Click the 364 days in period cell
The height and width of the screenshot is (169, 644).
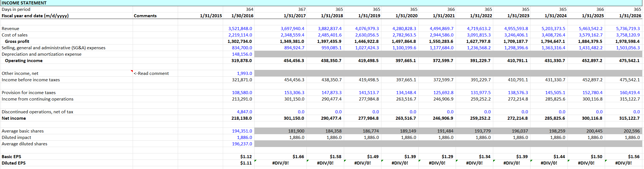click(250, 9)
